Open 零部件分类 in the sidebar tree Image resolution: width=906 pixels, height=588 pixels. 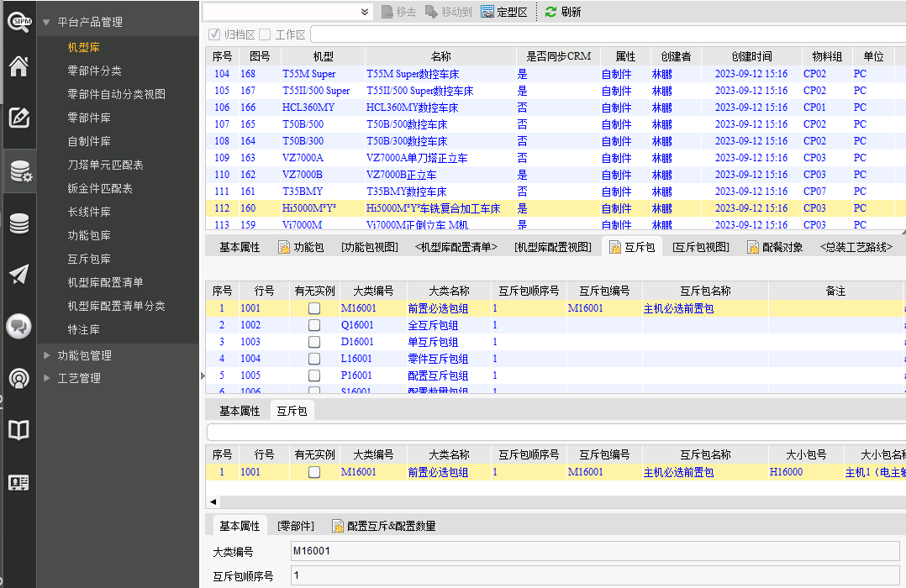(x=94, y=71)
